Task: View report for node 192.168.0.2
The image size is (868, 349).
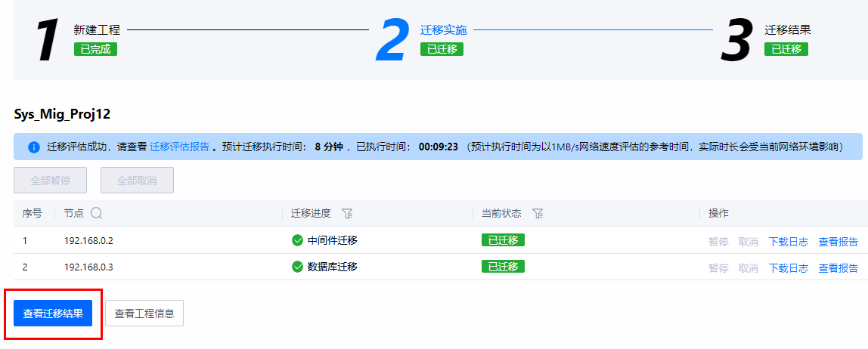Action: pyautogui.click(x=838, y=241)
